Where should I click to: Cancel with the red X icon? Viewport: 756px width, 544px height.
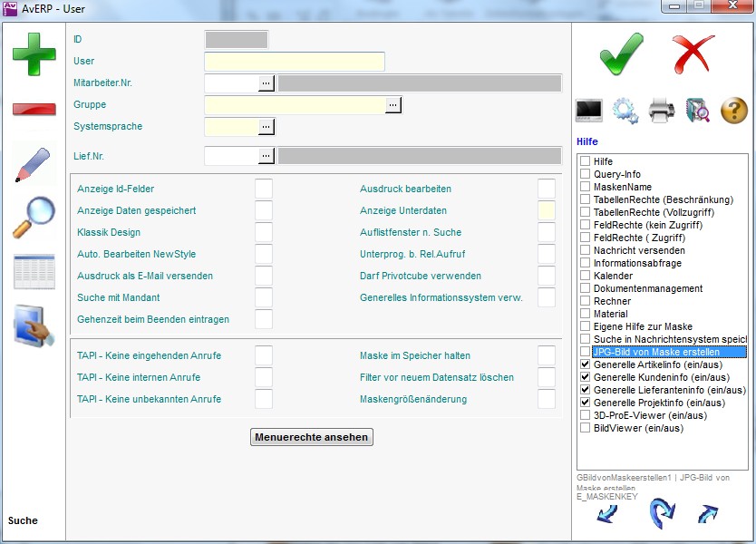click(694, 54)
